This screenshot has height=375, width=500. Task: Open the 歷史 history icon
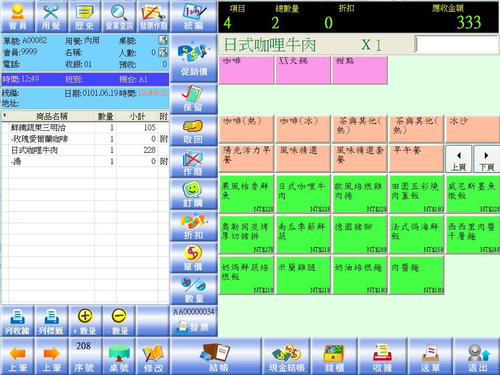(85, 17)
